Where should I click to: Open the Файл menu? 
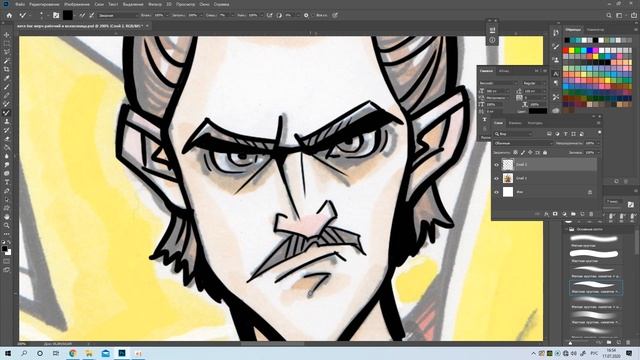[x=20, y=4]
